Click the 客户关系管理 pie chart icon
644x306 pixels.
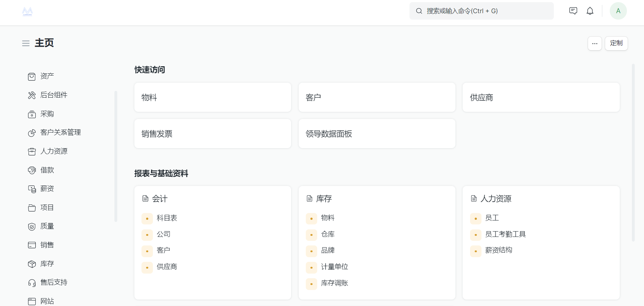pyautogui.click(x=32, y=133)
